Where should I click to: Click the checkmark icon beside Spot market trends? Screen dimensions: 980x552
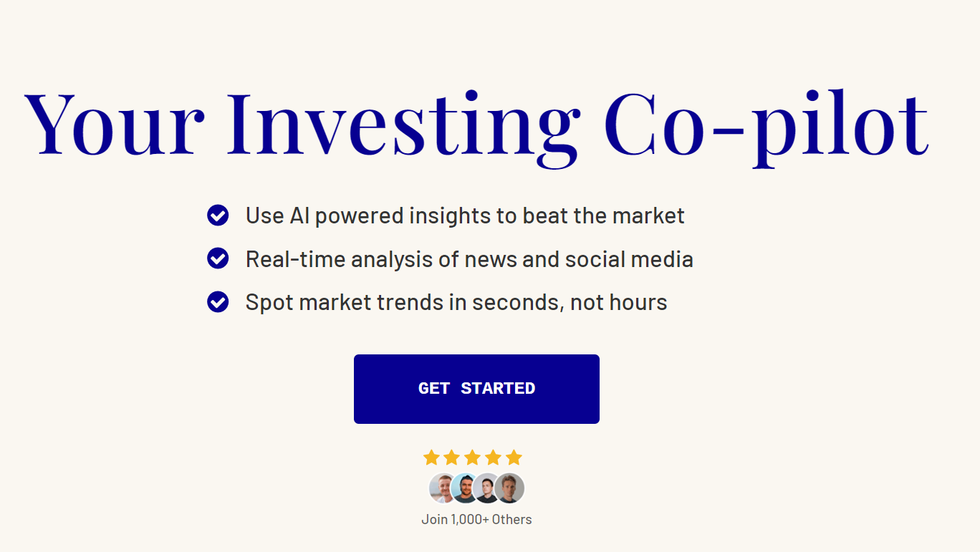point(218,302)
